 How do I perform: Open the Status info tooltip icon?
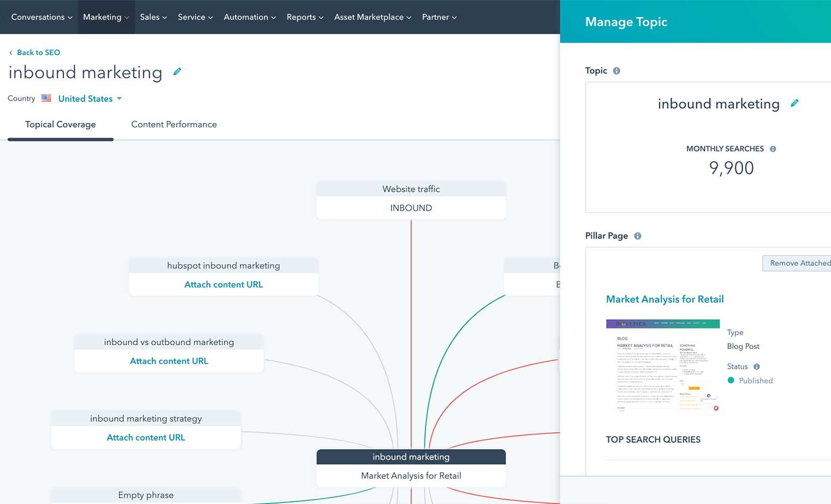coord(756,367)
